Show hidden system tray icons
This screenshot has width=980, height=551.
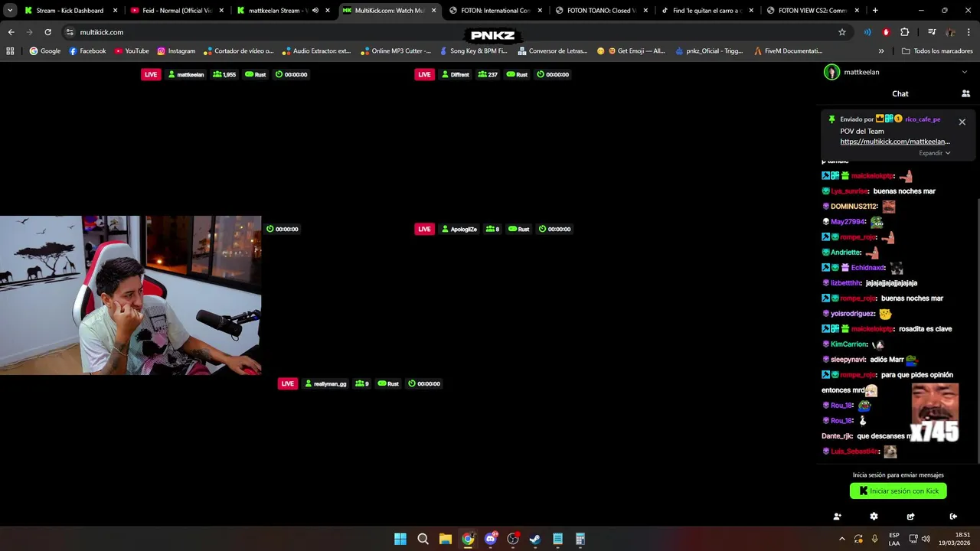(x=842, y=539)
